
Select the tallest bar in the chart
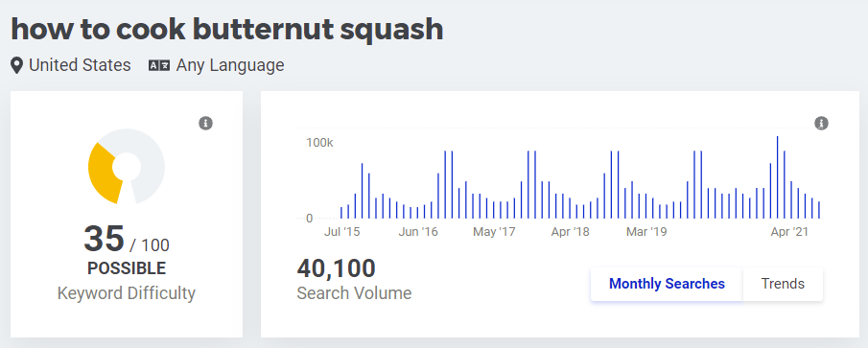[x=777, y=177]
